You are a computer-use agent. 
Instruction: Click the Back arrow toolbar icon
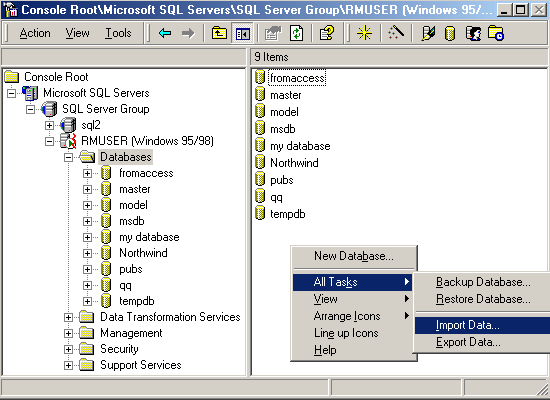coord(165,33)
